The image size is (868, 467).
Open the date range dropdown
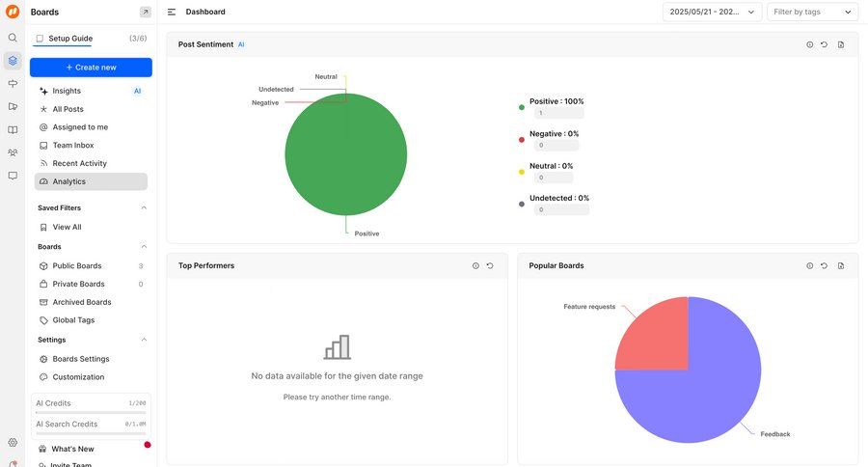point(712,12)
